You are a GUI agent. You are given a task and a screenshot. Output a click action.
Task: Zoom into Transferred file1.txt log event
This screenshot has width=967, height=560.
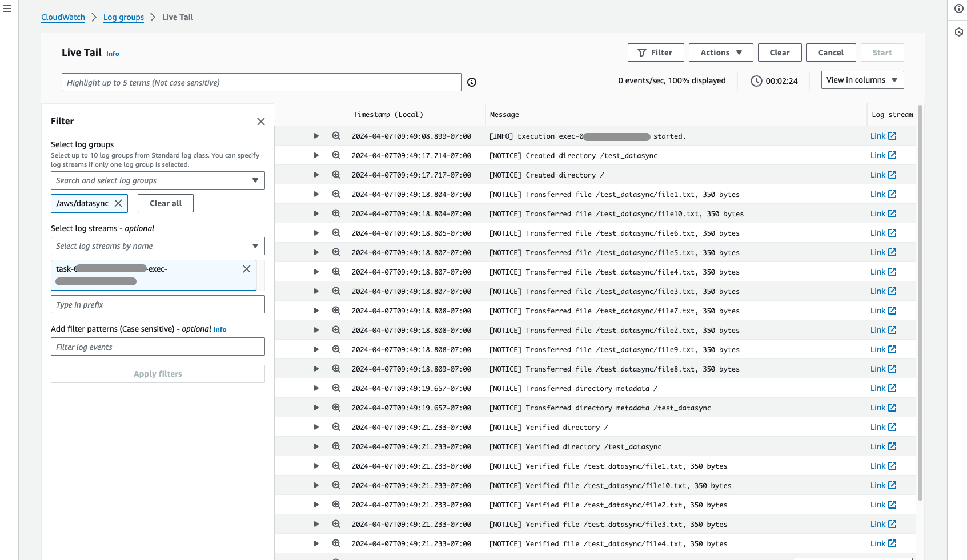(336, 194)
